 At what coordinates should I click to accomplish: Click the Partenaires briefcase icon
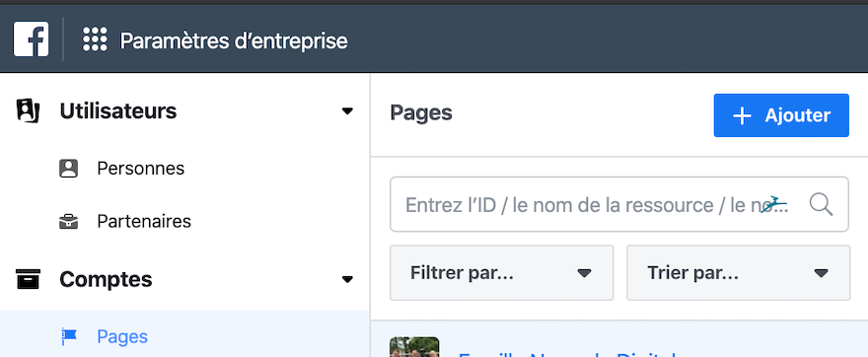point(69,222)
